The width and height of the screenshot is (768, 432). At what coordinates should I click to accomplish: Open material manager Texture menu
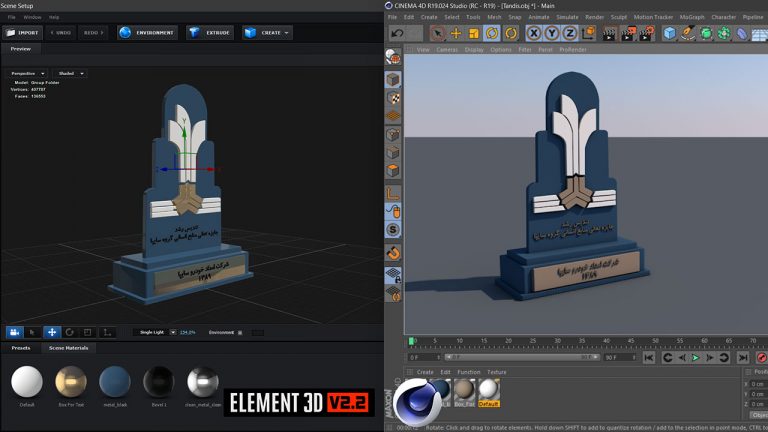pos(496,372)
